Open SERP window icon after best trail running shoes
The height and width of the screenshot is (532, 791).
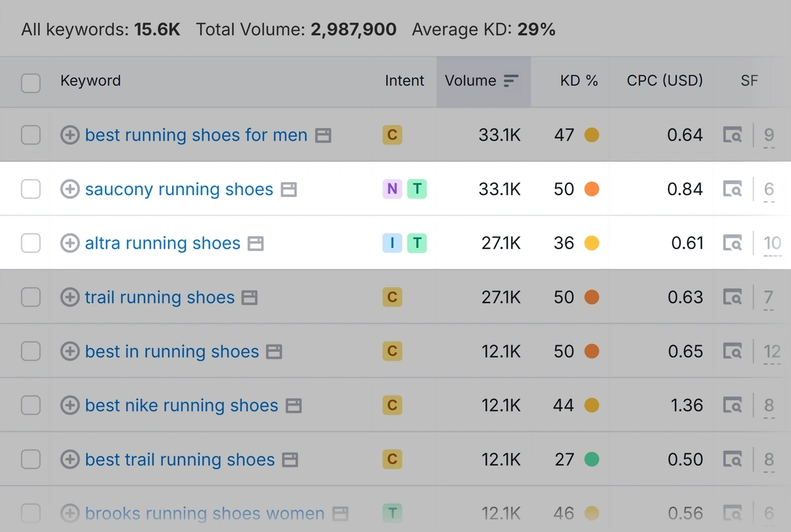pyautogui.click(x=290, y=460)
